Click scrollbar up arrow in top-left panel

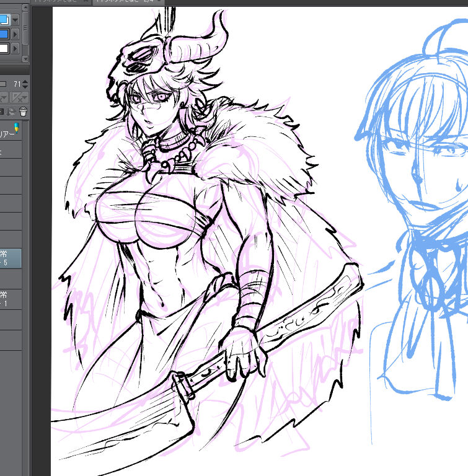pyautogui.click(x=25, y=8)
